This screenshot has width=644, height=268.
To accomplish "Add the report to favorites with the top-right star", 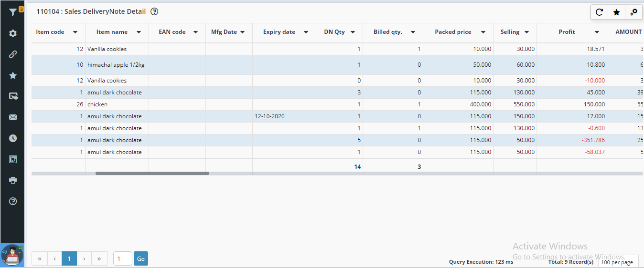I will [x=616, y=12].
